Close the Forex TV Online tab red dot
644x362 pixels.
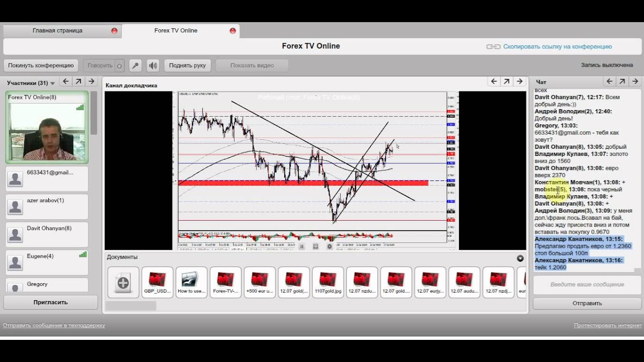[232, 31]
